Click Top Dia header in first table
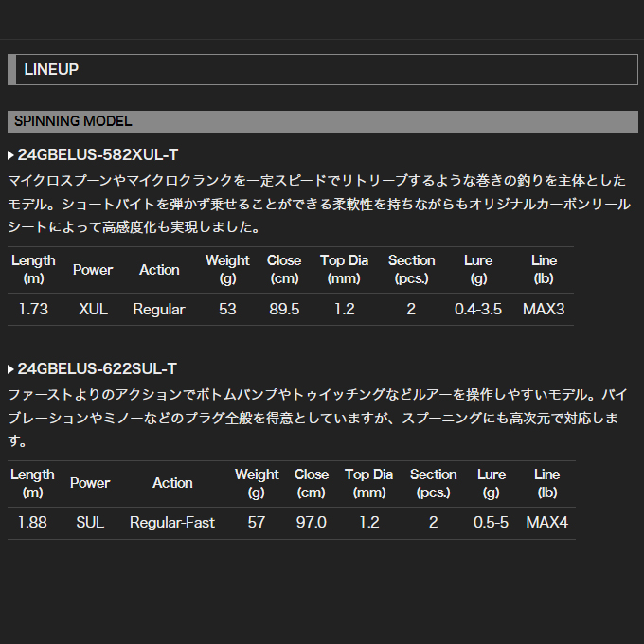The image size is (644, 644). (x=344, y=269)
